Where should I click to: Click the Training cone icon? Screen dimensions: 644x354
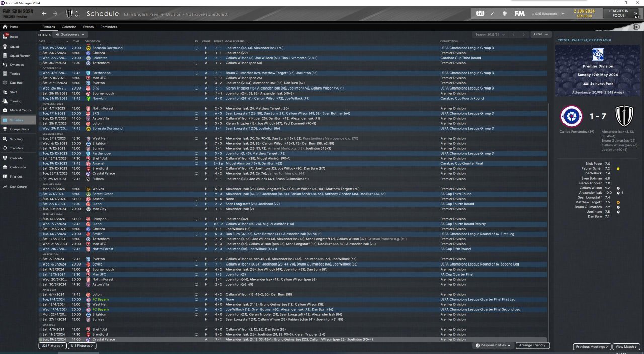(x=5, y=101)
